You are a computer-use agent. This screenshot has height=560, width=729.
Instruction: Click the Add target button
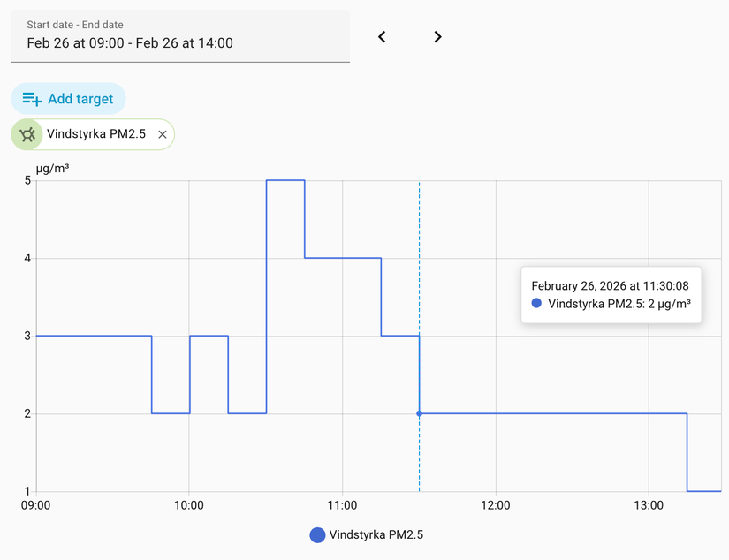[68, 98]
